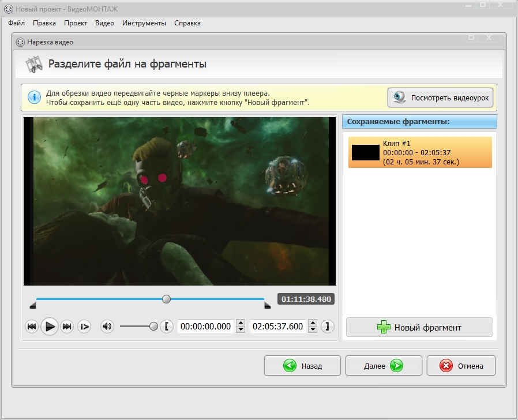This screenshot has height=420, width=518.
Task: Click the left black trim marker
Action: coord(33,306)
